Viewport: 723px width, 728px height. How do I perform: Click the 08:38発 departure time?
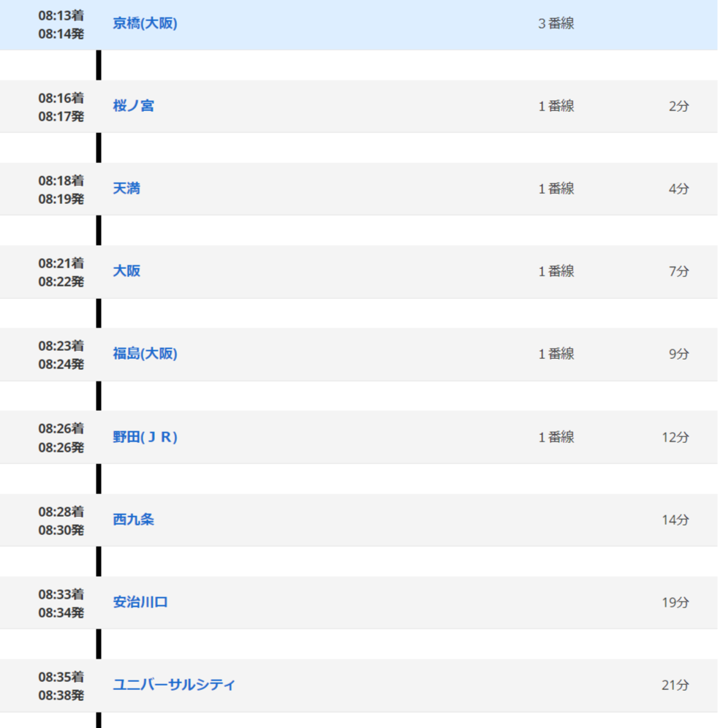tap(61, 695)
